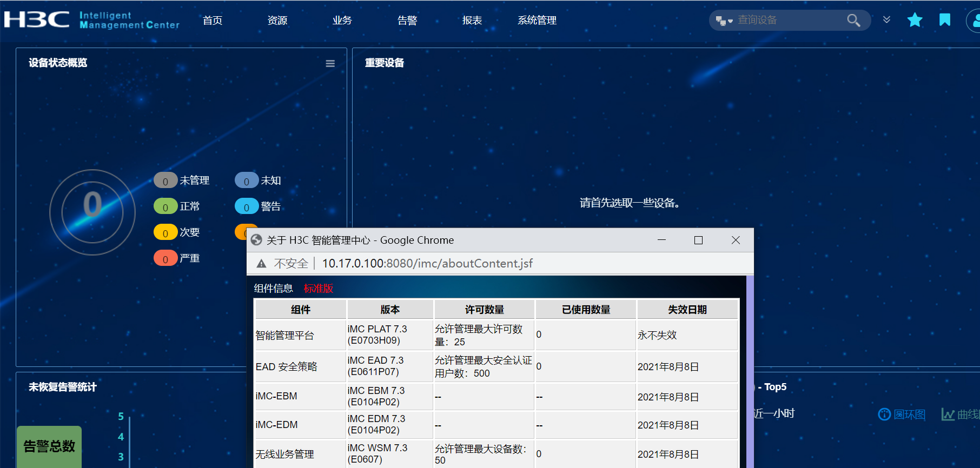The height and width of the screenshot is (468, 980).
Task: Click the popup address bar URL
Action: (427, 263)
